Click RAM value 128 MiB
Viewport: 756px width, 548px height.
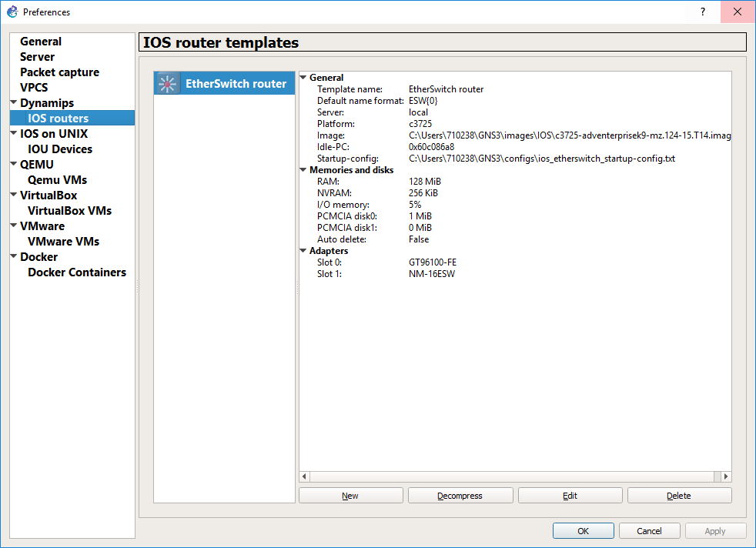(424, 182)
